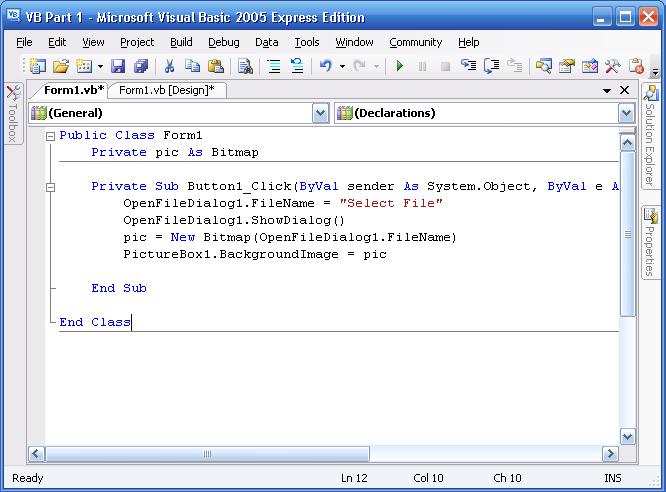Cut selection with the scissors icon

tap(169, 66)
